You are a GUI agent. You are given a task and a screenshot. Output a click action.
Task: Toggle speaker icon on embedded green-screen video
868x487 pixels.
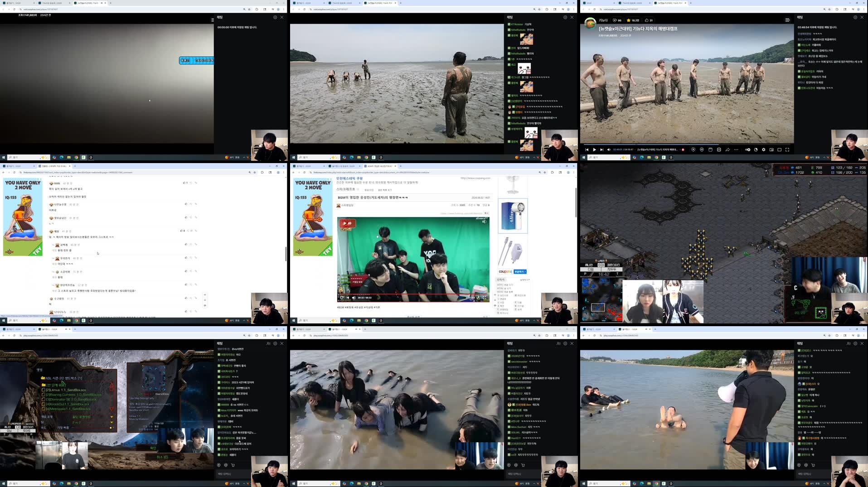point(484,222)
